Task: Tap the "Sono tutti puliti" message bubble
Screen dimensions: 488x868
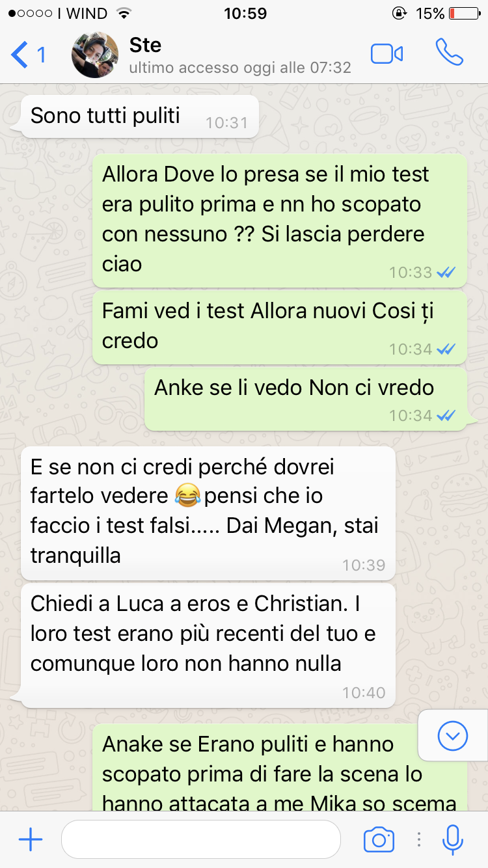Action: [x=140, y=116]
